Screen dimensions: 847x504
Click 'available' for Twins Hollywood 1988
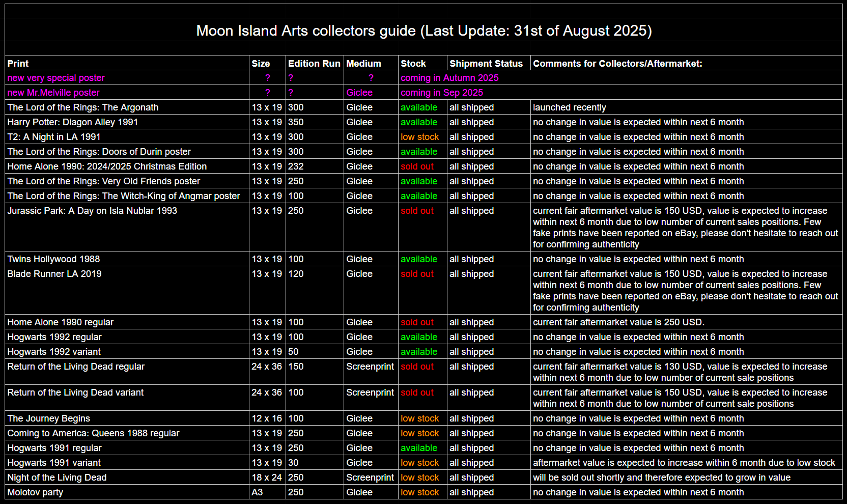(419, 259)
